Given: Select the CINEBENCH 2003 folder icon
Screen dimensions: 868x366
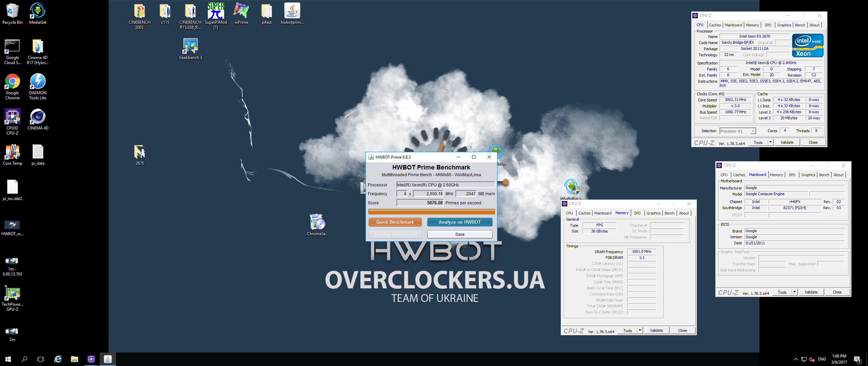Looking at the screenshot, I should 139,16.
